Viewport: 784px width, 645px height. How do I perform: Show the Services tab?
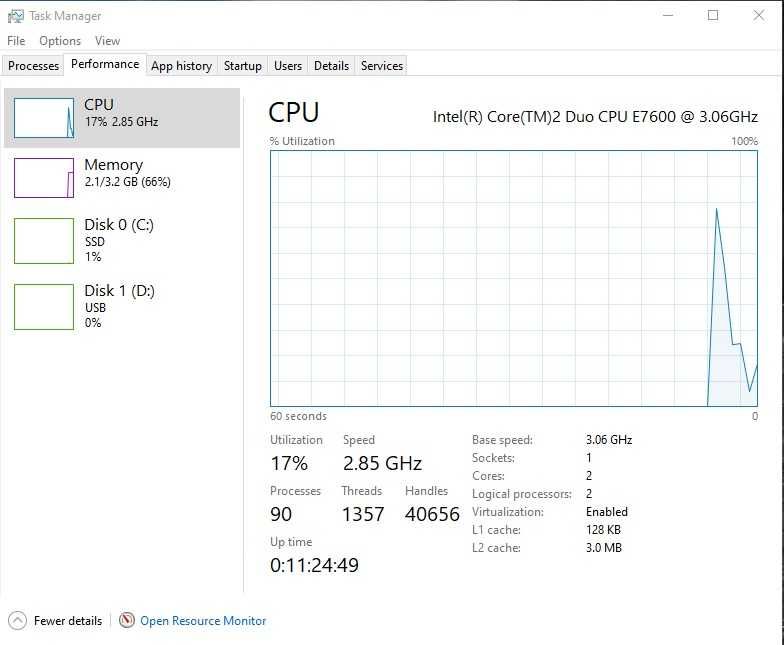[382, 66]
